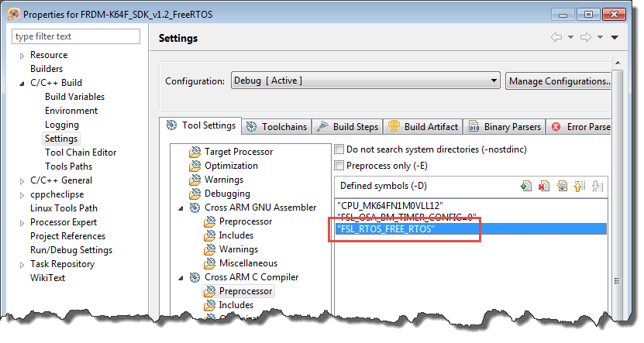This screenshot has height=343, width=644.
Task: Enable Do not search system directories checkbox
Action: (x=339, y=149)
